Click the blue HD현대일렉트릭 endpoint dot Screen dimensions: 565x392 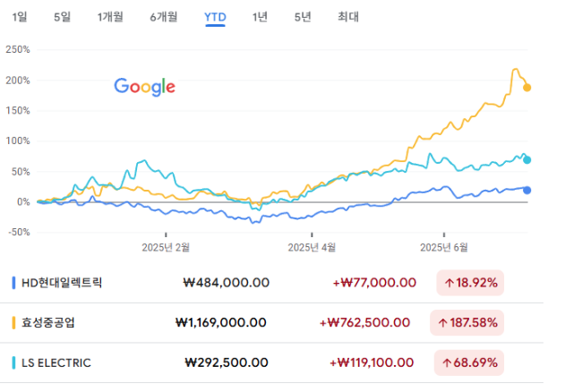pyautogui.click(x=526, y=191)
